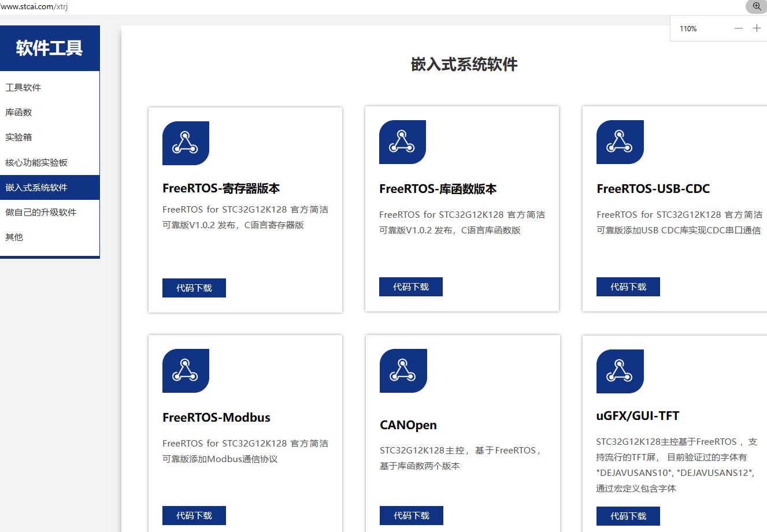Open 工具软件 in the sidebar
767x532 pixels.
coord(50,88)
